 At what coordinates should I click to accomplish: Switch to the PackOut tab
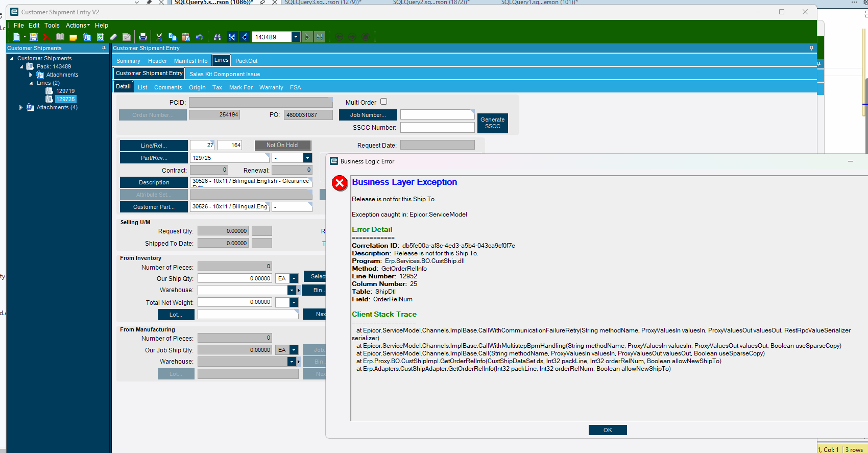pyautogui.click(x=247, y=61)
